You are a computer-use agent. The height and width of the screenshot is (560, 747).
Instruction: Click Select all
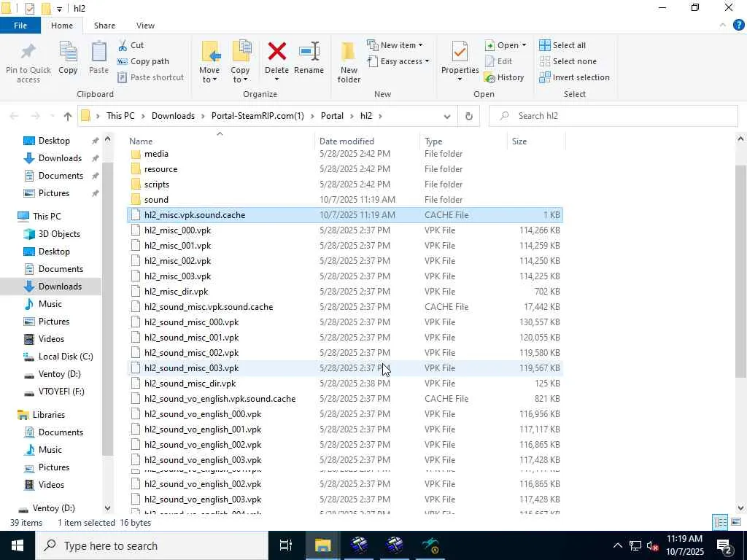click(x=562, y=45)
